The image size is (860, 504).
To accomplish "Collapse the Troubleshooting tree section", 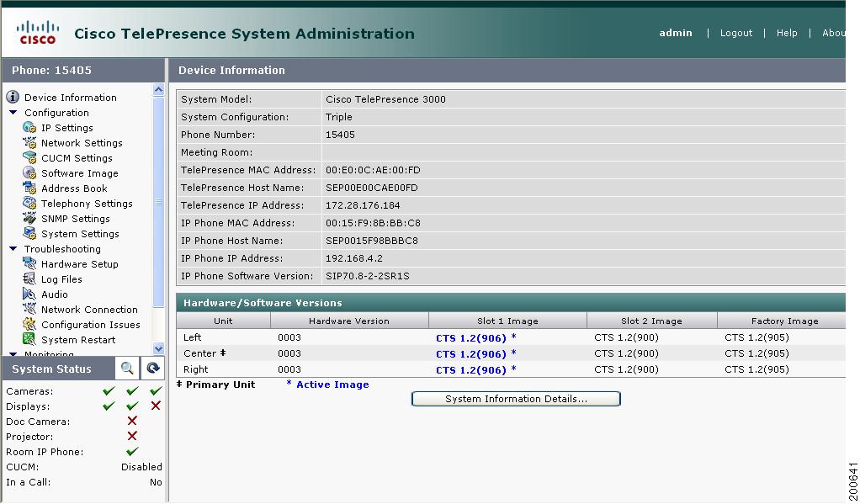I will (13, 248).
